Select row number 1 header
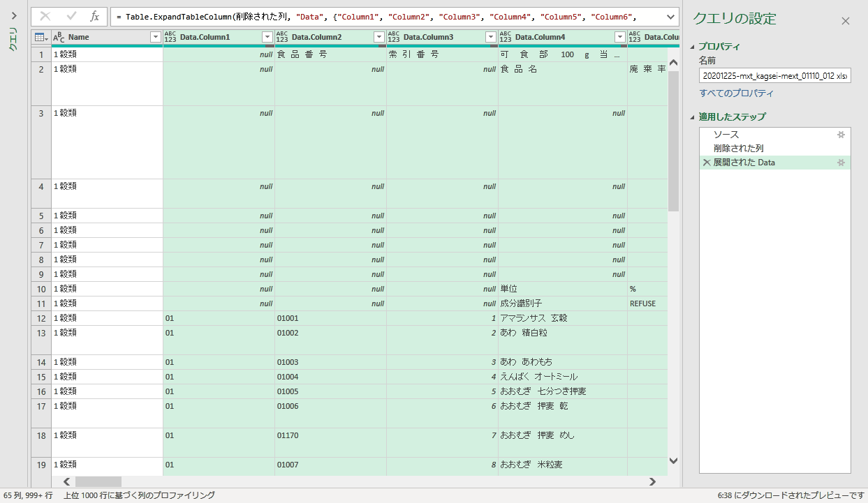The image size is (868, 503). tap(41, 54)
